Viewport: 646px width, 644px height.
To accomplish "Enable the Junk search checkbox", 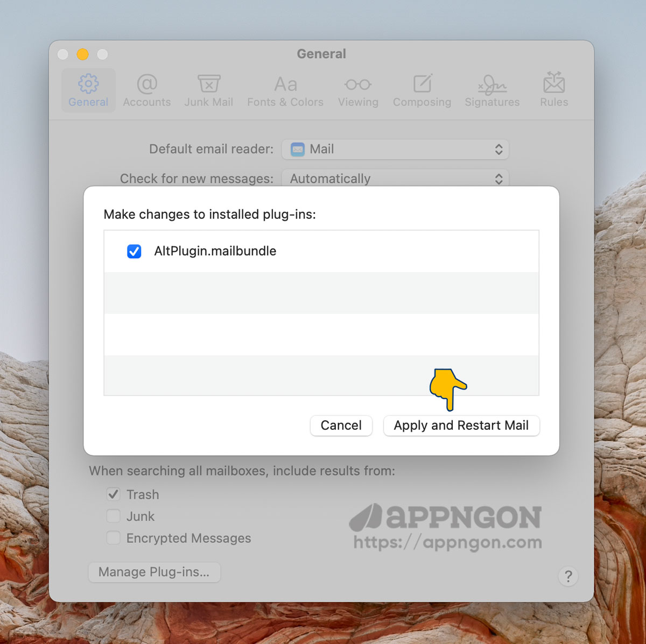I will pos(113,516).
